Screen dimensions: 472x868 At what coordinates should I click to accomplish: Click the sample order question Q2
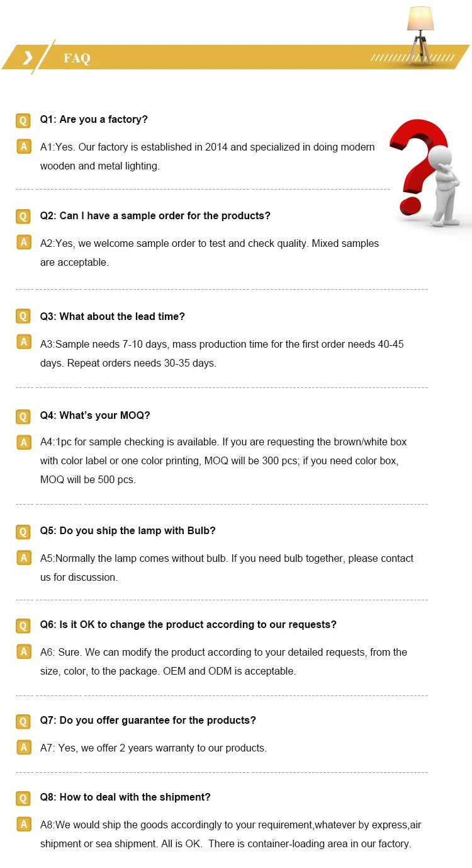[155, 215]
